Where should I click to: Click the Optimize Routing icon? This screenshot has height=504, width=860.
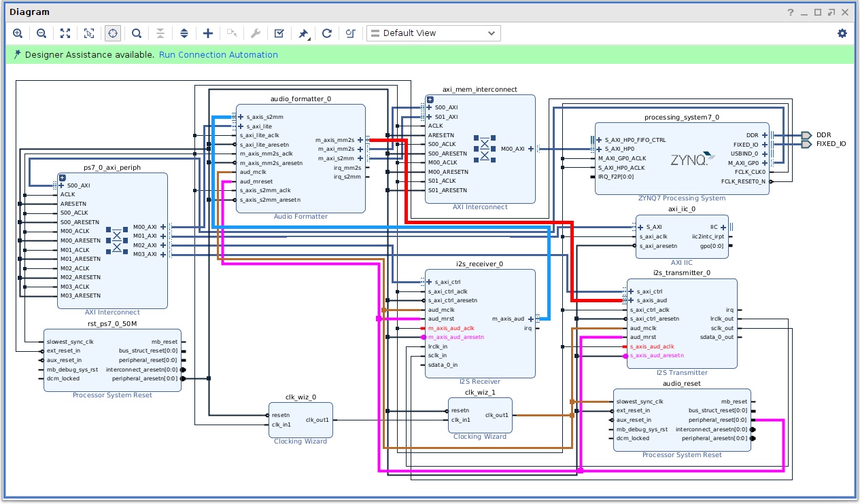pos(351,33)
